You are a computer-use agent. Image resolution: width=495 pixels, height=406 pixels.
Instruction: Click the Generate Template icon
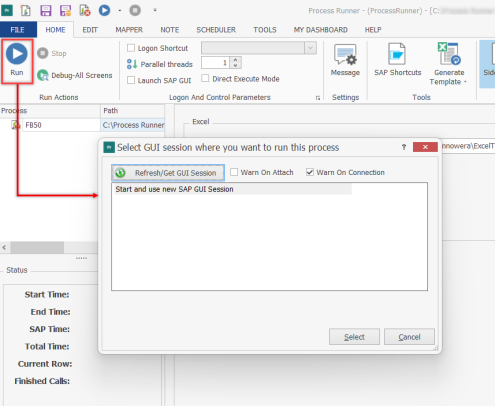[x=449, y=54]
